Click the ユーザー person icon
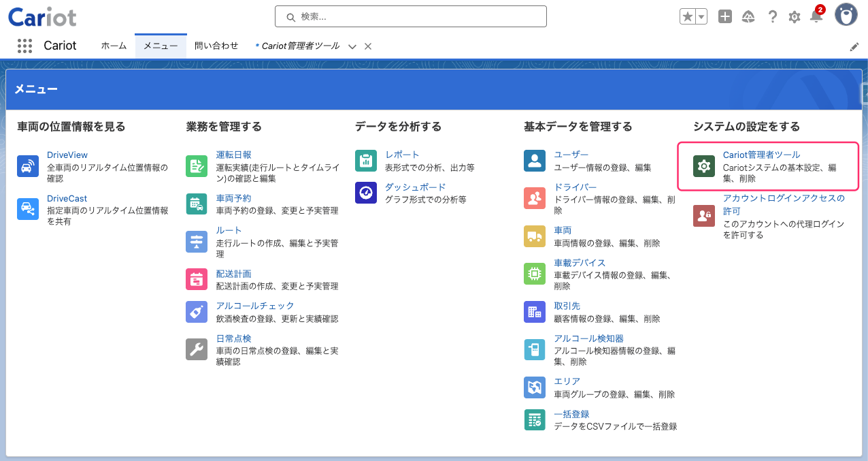This screenshot has width=868, height=461. [x=535, y=161]
